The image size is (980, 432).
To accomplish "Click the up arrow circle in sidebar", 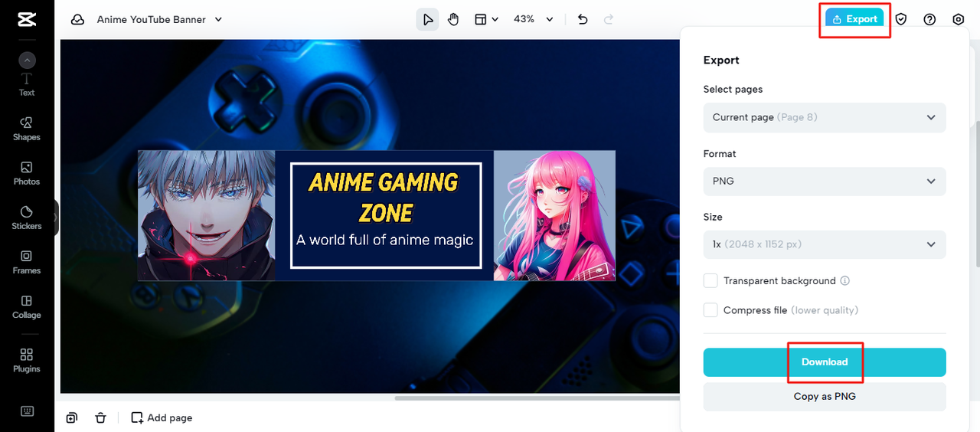I will coord(27,61).
